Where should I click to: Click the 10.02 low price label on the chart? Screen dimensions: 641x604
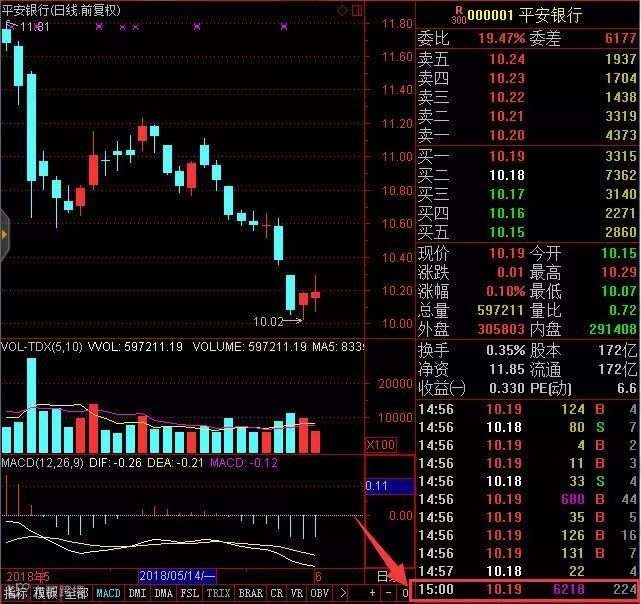[268, 322]
